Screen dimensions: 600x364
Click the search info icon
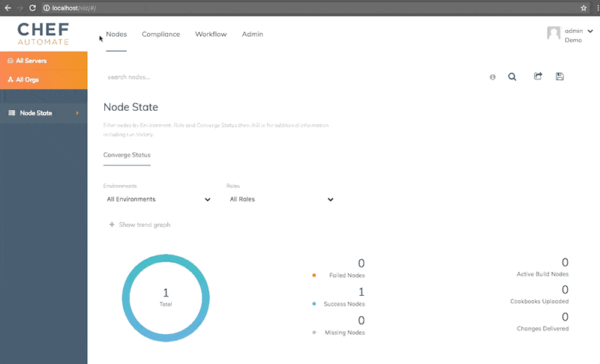click(x=493, y=77)
